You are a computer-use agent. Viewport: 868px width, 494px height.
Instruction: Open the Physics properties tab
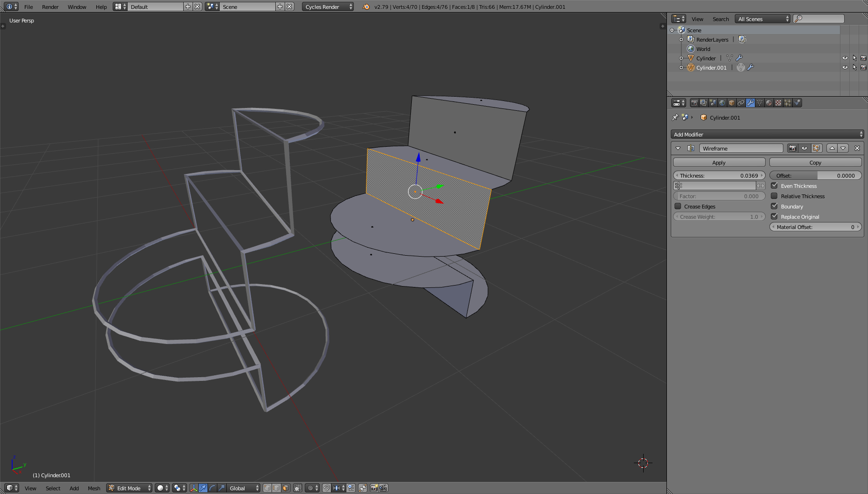click(x=797, y=103)
